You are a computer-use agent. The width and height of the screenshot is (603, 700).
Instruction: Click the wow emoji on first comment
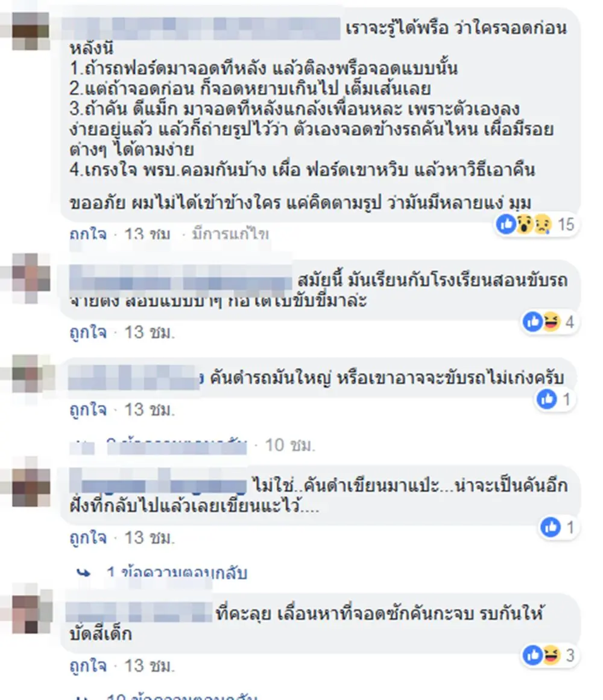525,224
